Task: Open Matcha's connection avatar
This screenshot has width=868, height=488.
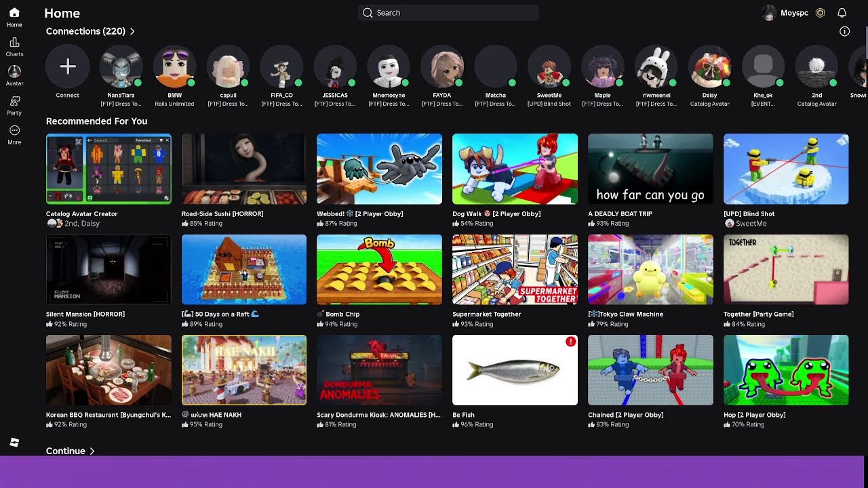Action: click(x=496, y=66)
